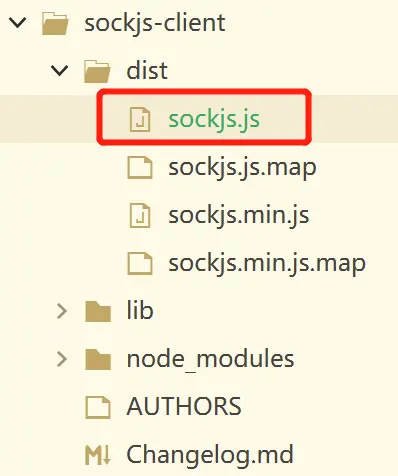Select the sockjs-client folder name
The width and height of the screenshot is (398, 476).
click(155, 23)
